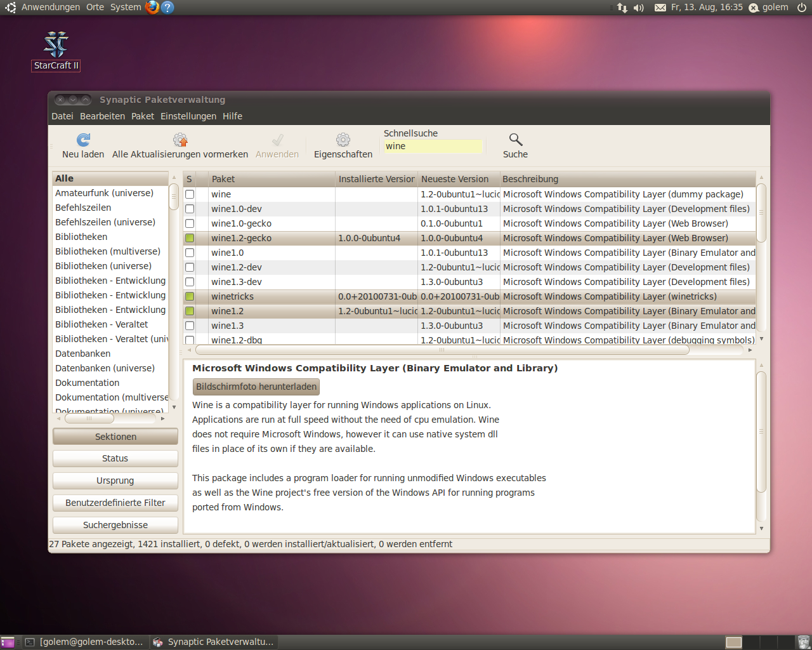Click the Neu laden reload icon

point(83,140)
